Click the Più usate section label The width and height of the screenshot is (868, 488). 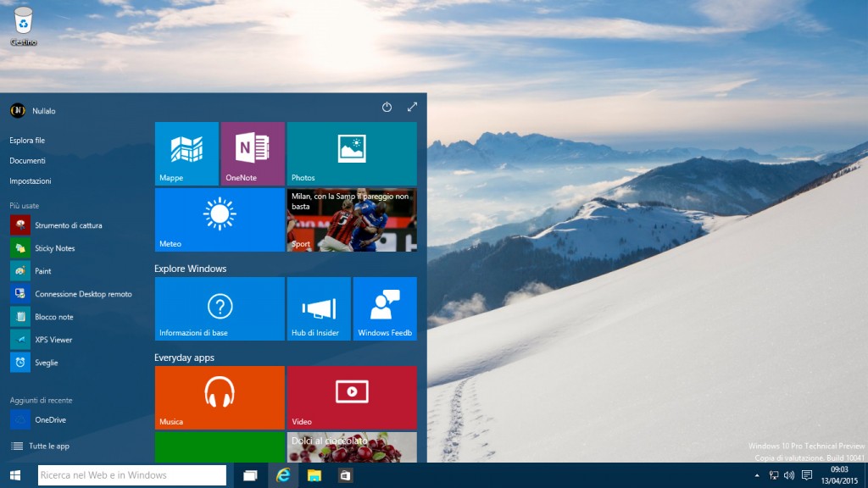[25, 205]
